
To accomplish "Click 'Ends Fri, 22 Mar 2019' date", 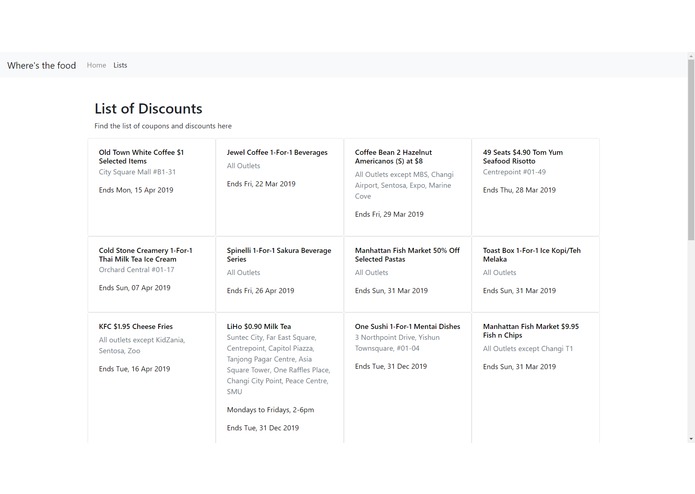I will point(261,184).
